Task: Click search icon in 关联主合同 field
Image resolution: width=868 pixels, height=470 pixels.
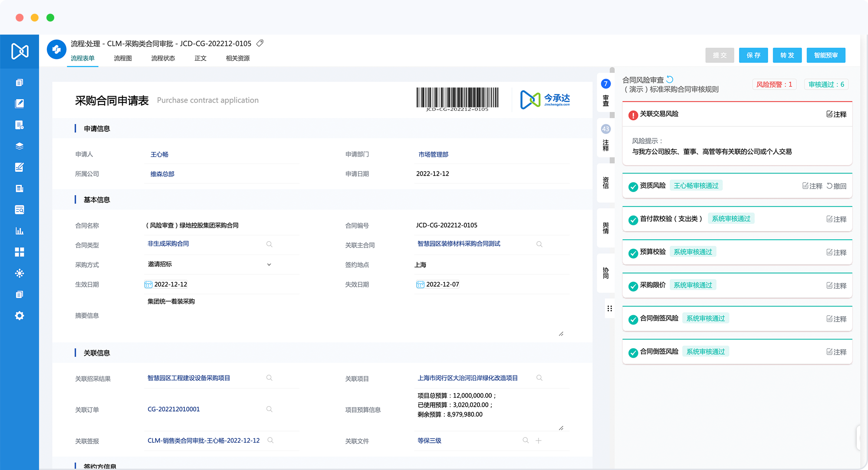Action: (539, 244)
